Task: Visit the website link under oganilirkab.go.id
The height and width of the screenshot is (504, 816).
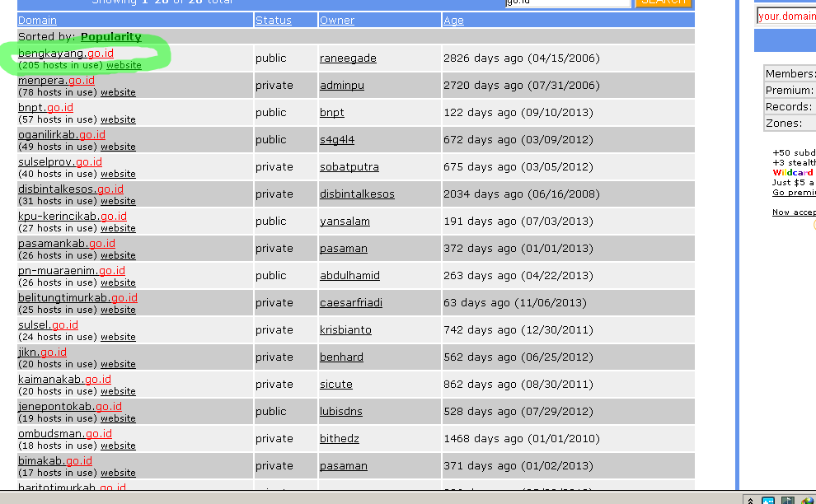Action: click(x=118, y=146)
